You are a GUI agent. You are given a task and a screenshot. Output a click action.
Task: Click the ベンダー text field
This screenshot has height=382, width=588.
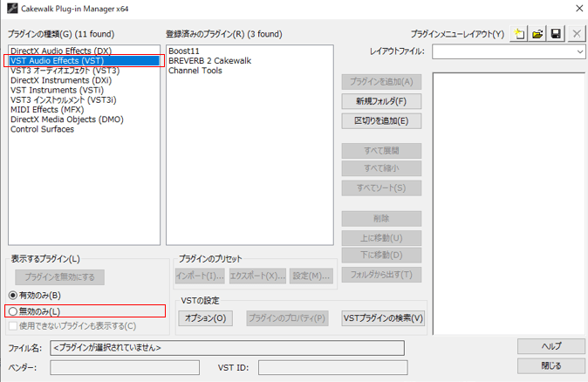pos(125,368)
